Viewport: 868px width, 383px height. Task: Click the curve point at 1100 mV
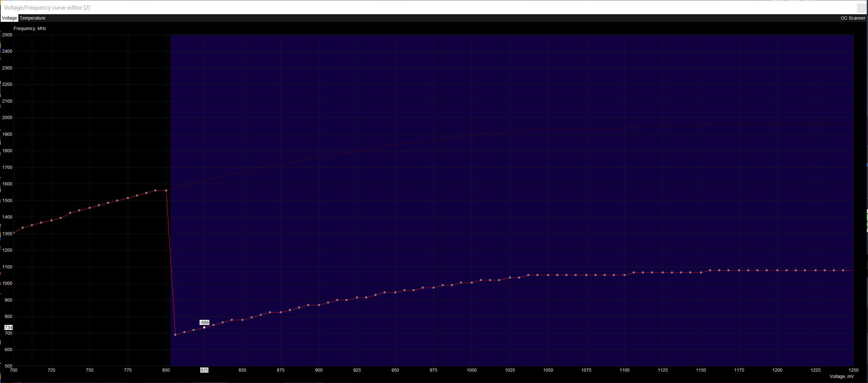pos(625,275)
